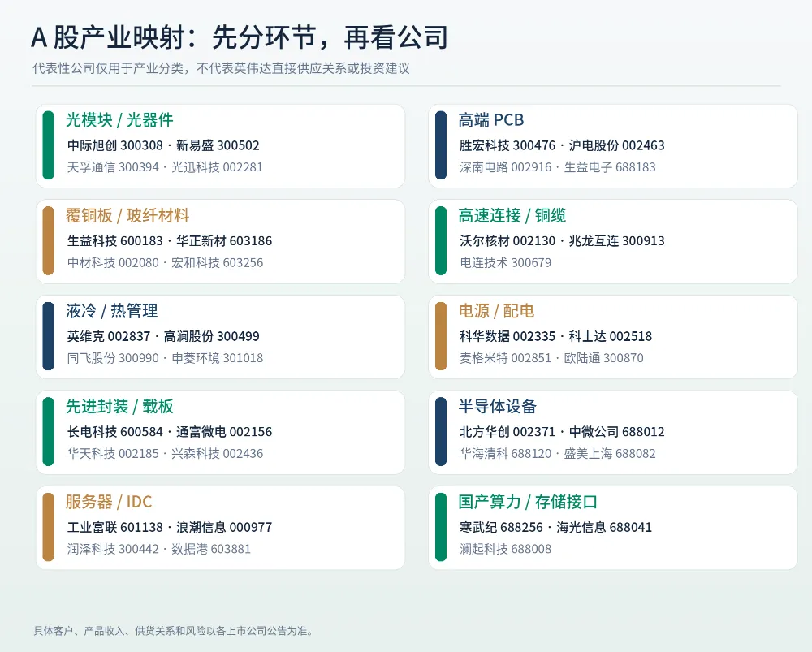Select the subtitle starting with 代表性公司仅用于产业分类
Screen dimensions: 812x652
click(x=221, y=68)
